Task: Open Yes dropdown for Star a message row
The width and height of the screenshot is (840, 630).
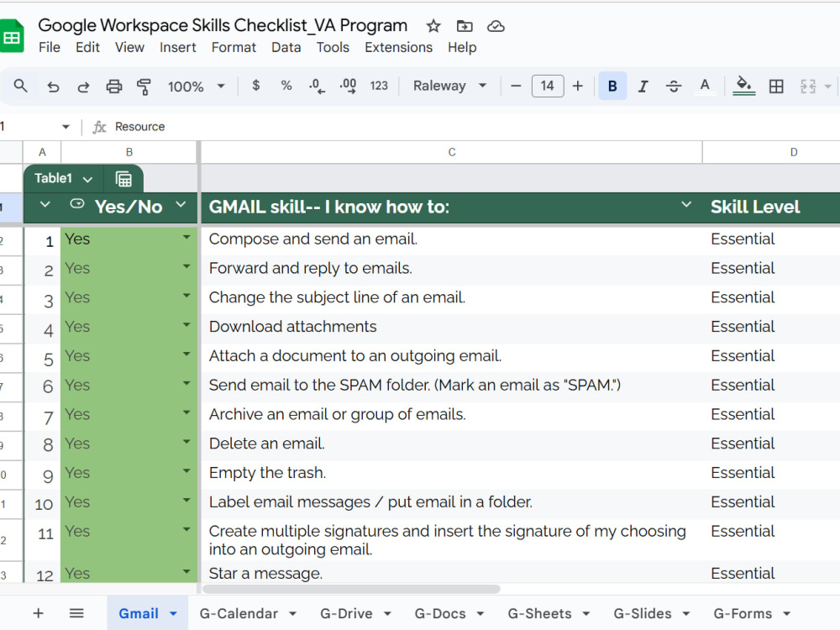Action: [186, 571]
